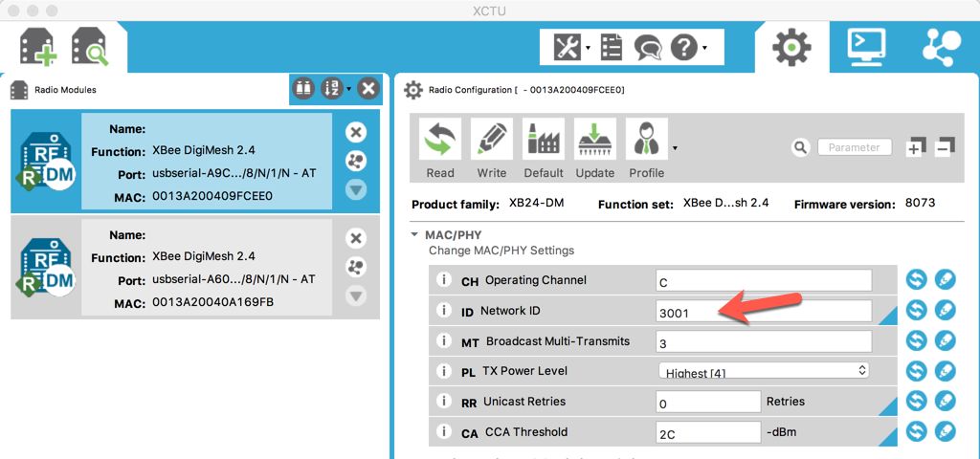Screen dimensions: 980x459
Task: Click the feedback speech bubbles icon
Action: (647, 48)
